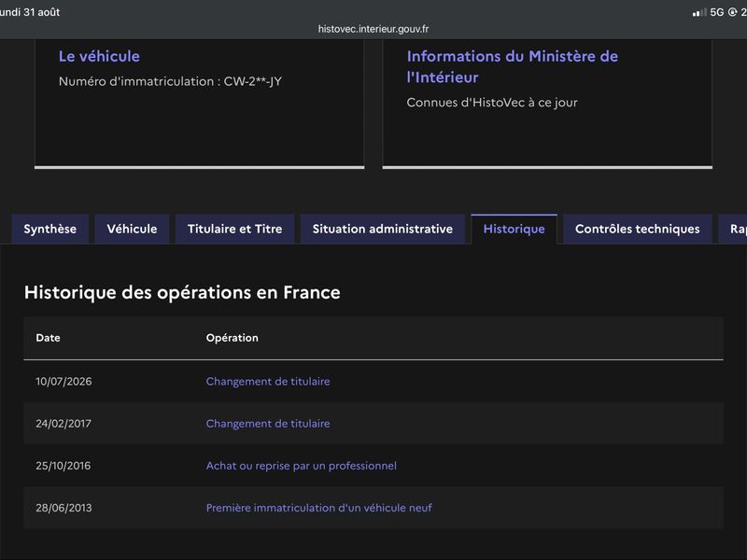Select the Titulaire et Titre tab
Image resolution: width=747 pixels, height=560 pixels.
click(x=235, y=229)
